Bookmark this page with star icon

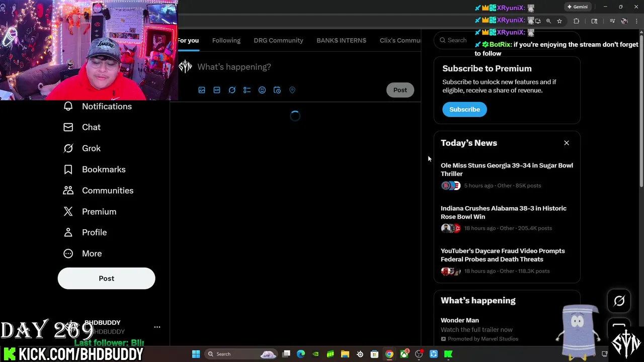tap(559, 21)
